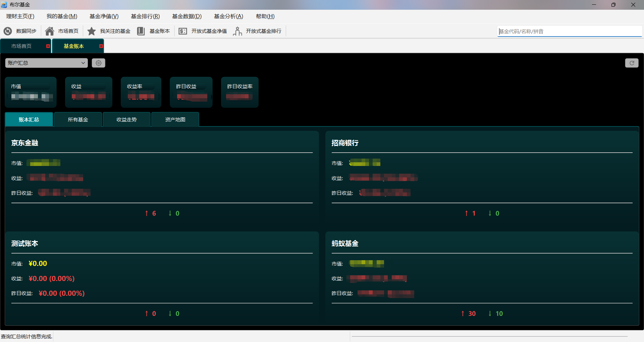Click 测试账本 昨日收益 ¥0.00 (0.00%)
The image size is (644, 342).
(62, 293)
